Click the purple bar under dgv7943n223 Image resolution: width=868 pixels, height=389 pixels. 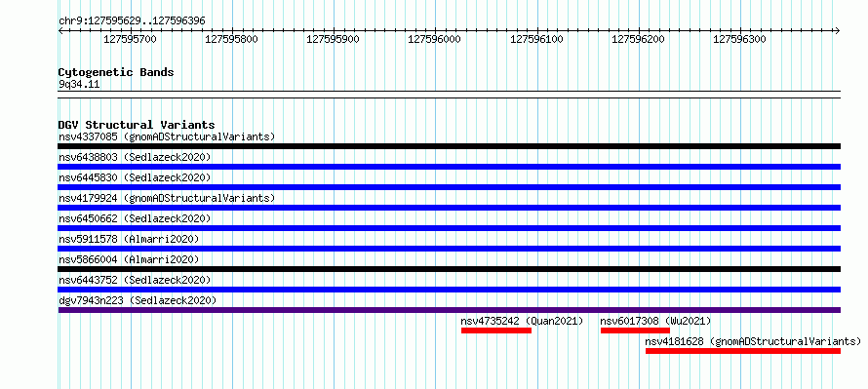point(450,310)
